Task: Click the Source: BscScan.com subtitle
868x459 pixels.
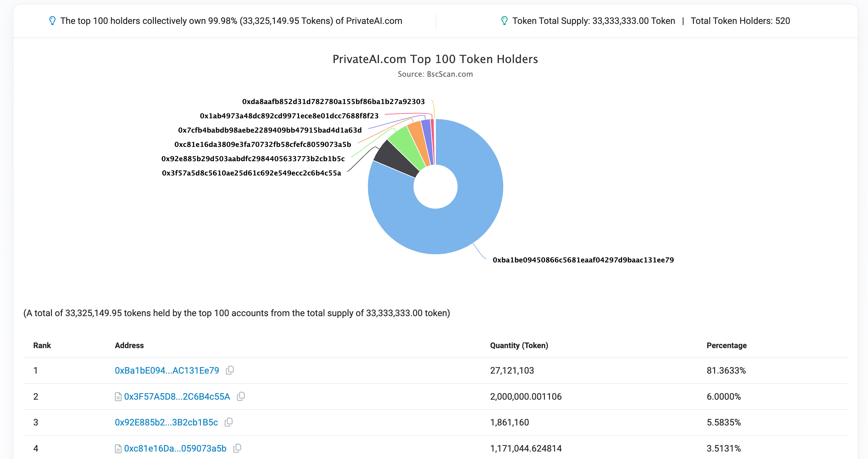Action: (x=435, y=74)
